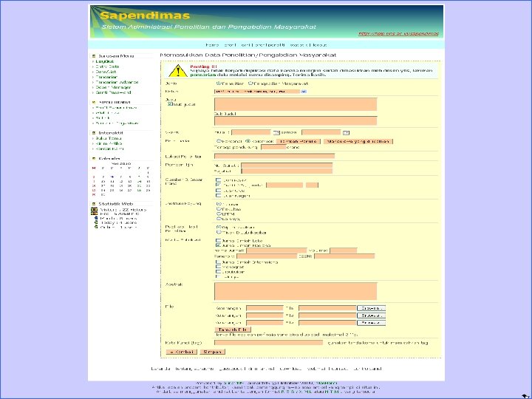Click the Abstrak text area
Viewport: 532px width, 399px height.
click(296, 291)
